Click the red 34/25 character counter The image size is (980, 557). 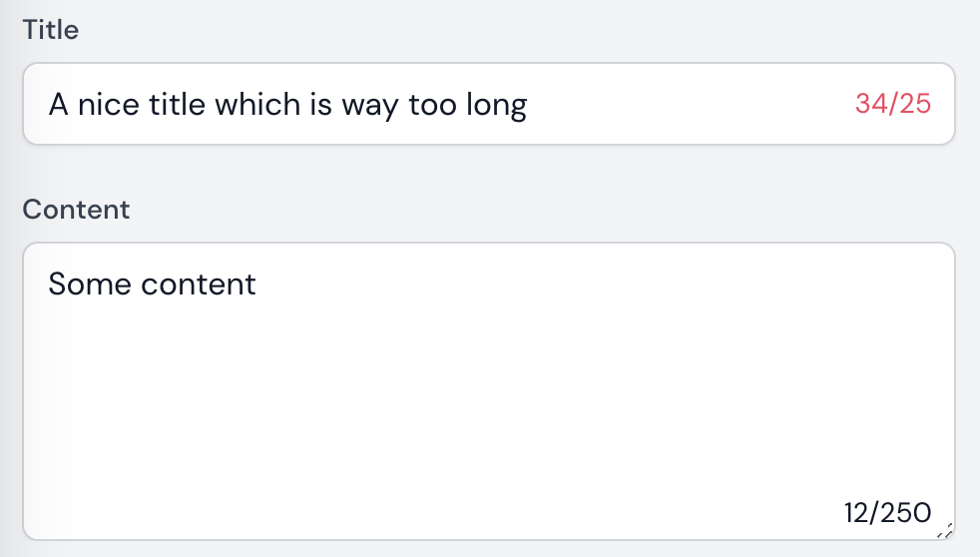click(893, 103)
